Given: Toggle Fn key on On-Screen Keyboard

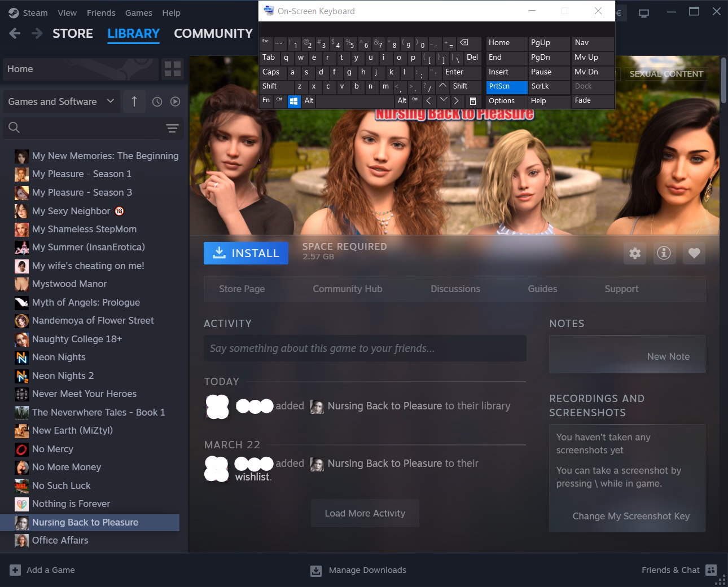Looking at the screenshot, I should (266, 101).
